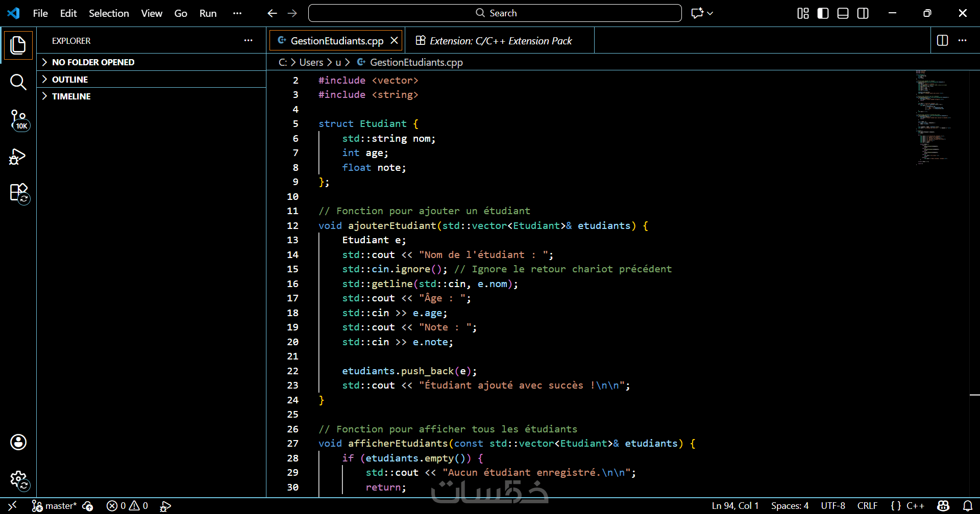Click the code minimap overview
Image resolution: width=980 pixels, height=514 pixels.
tap(932, 117)
